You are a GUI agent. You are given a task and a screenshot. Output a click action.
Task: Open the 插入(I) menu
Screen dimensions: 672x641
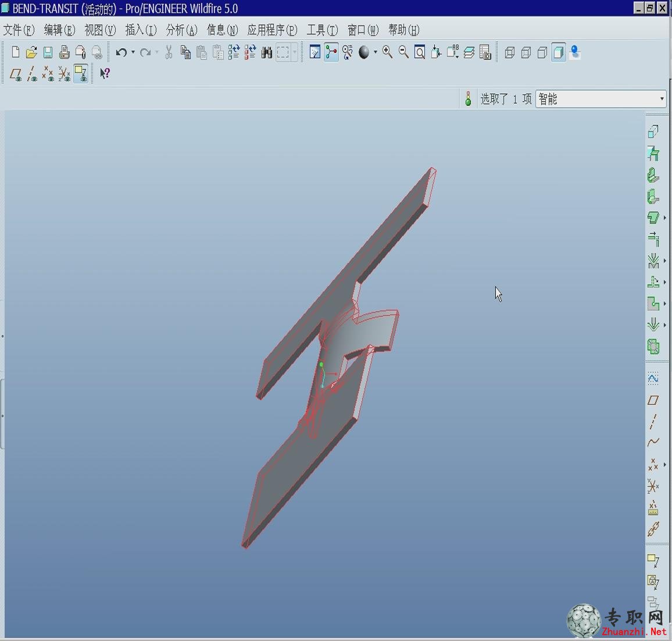[141, 30]
